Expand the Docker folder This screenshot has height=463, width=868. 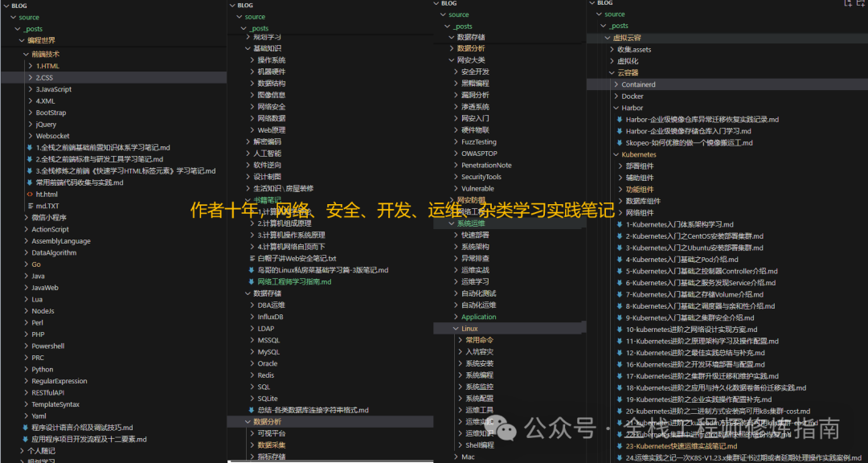633,95
